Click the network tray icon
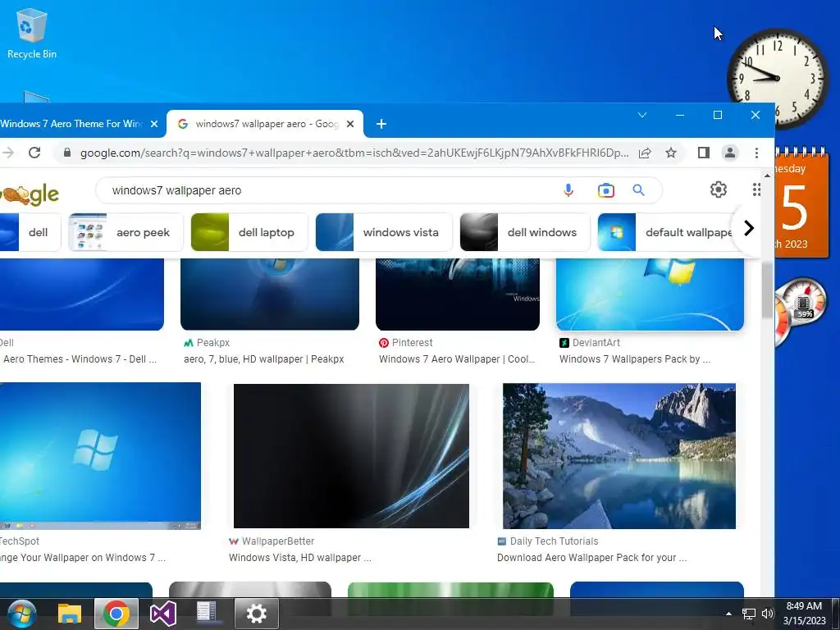This screenshot has width=840, height=630. click(x=748, y=614)
